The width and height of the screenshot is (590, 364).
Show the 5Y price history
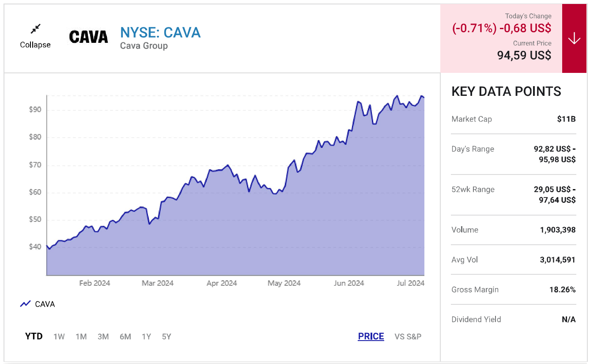tap(166, 337)
